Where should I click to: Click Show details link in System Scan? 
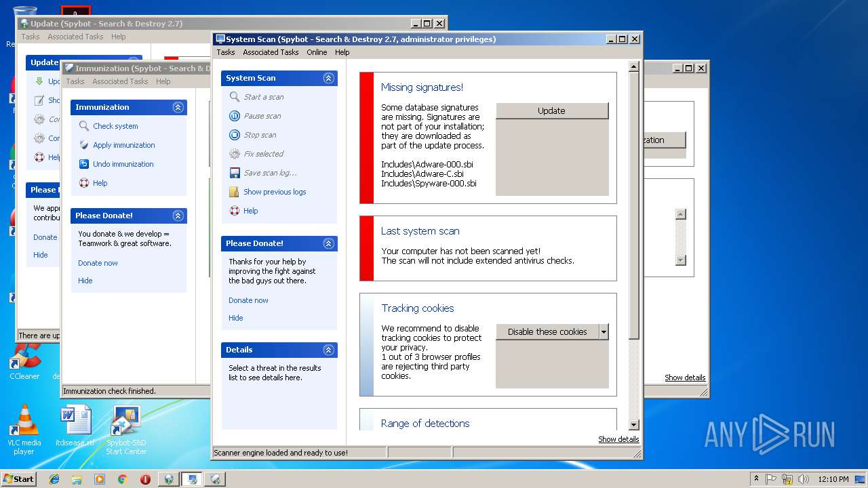coord(618,439)
